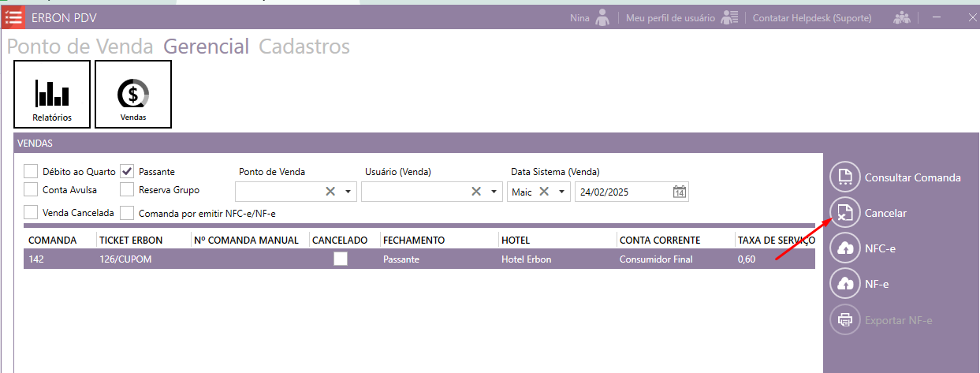This screenshot has width=980, height=373.
Task: Click the date field showing 24/02/2025
Action: 623,192
